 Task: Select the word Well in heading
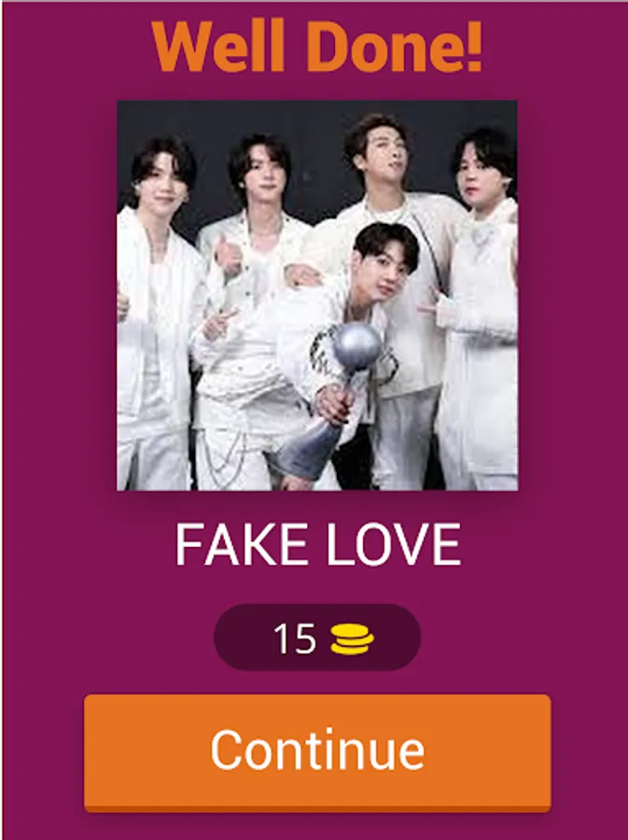(x=218, y=47)
